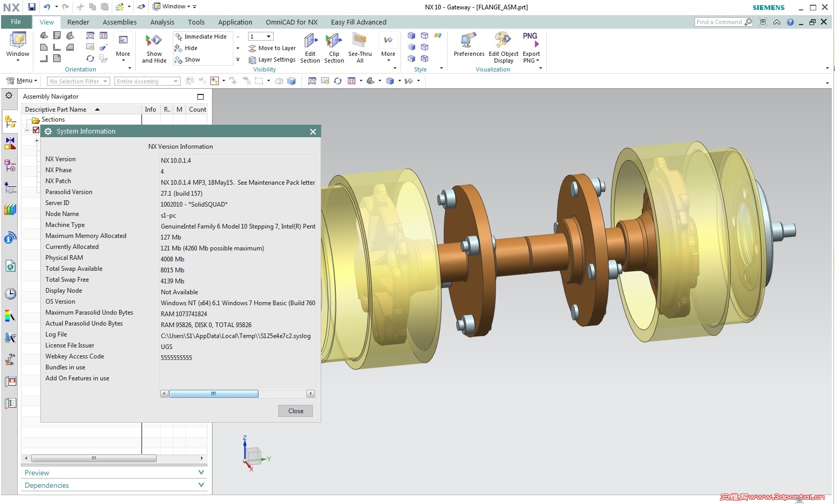Click the Immediate Hide tool
Viewport: 835px width, 504px height.
click(x=201, y=37)
